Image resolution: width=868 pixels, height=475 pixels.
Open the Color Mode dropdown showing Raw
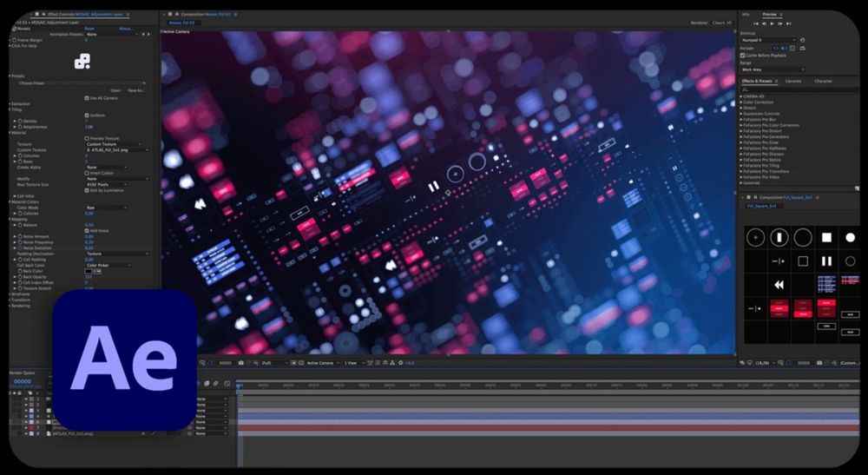click(107, 208)
